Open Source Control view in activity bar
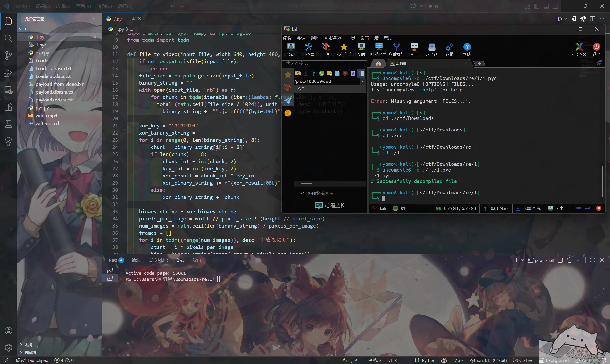The image size is (610, 364). pyautogui.click(x=8, y=56)
